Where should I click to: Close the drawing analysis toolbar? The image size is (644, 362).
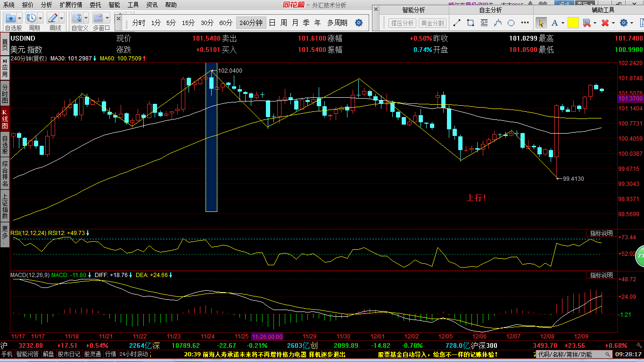click(376, 9)
